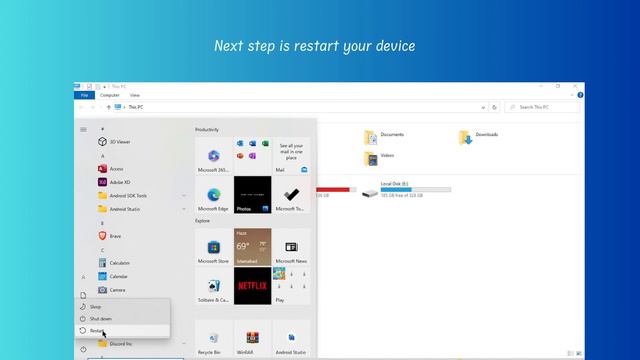Launch the WinRAR tile
This screenshot has width=640, height=360.
(253, 338)
